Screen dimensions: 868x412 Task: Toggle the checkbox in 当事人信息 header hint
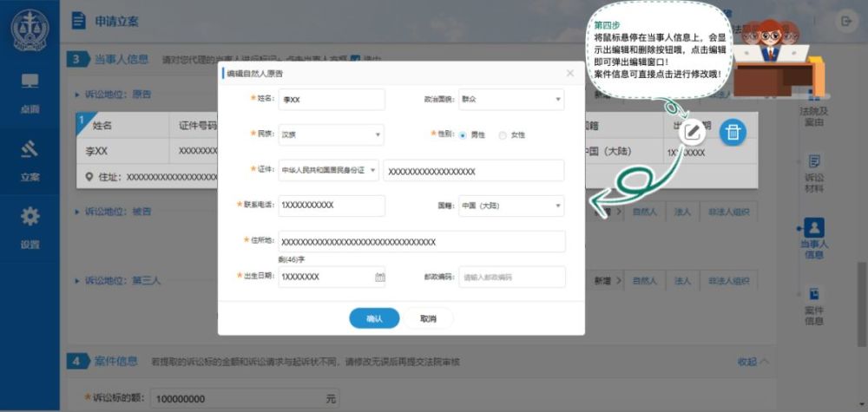[x=355, y=59]
